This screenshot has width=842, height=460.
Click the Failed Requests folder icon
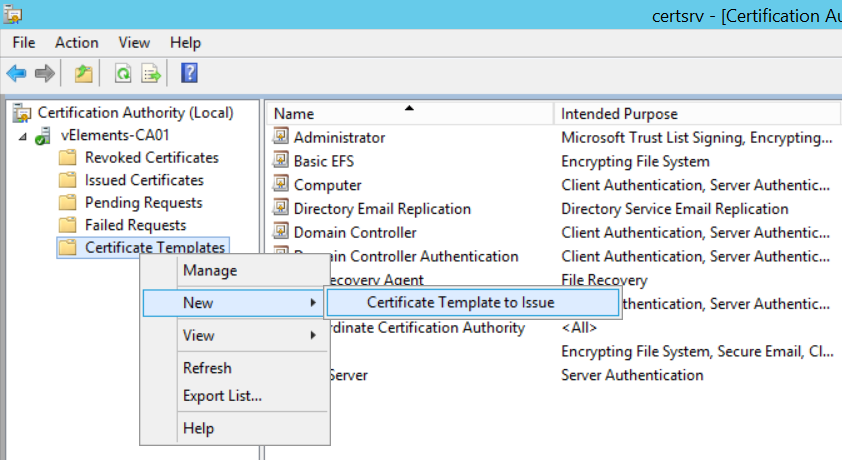[67, 225]
